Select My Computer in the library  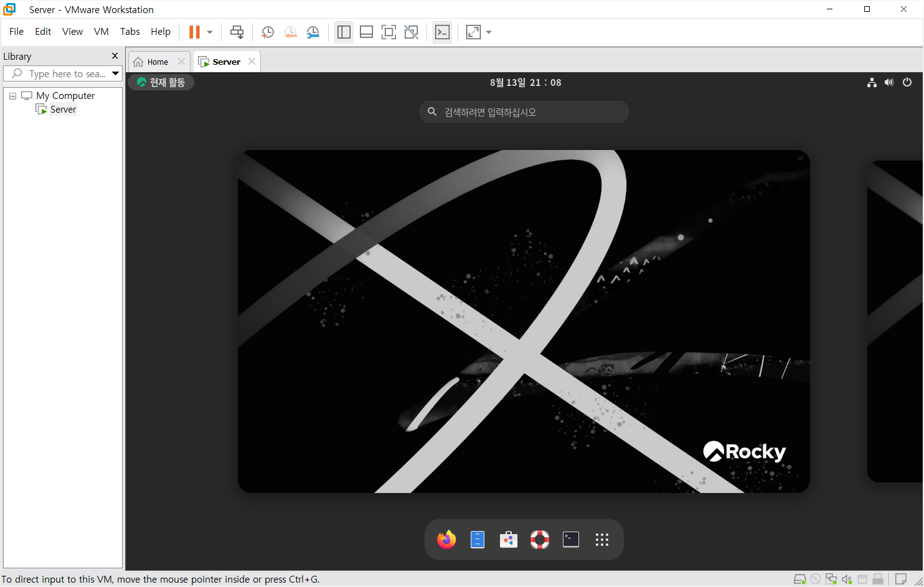click(x=65, y=96)
